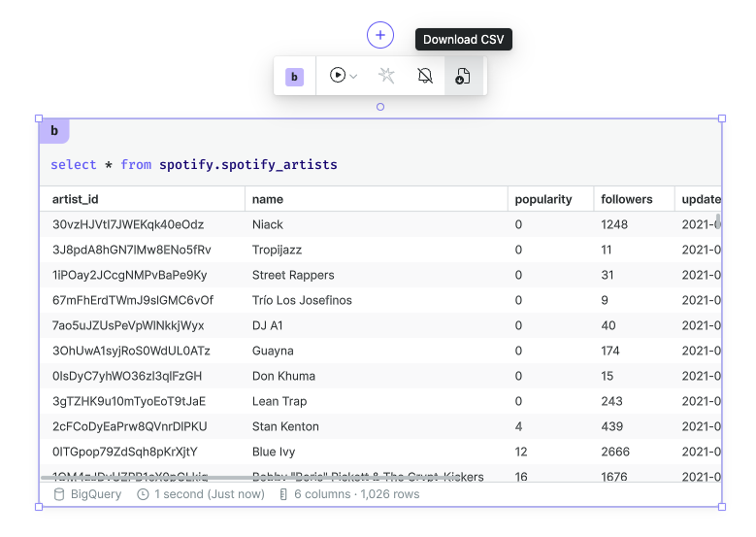Viewport: 756px width, 537px height.
Task: Click artist id '0ITGpop79ZdSqh8pKrXjtY'
Action: tap(125, 452)
